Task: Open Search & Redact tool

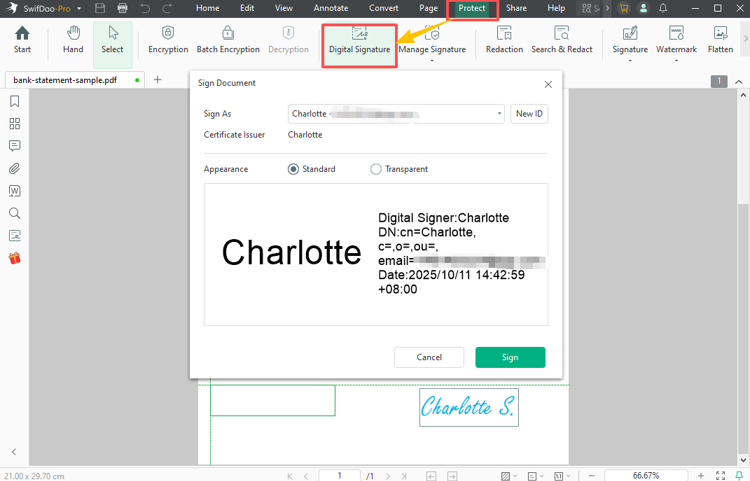Action: (562, 40)
